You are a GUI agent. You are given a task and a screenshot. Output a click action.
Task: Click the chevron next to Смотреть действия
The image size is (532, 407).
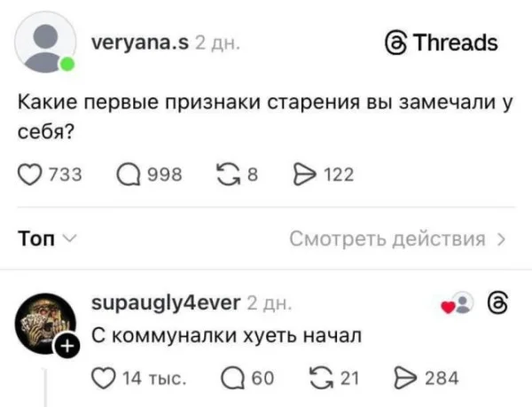(503, 239)
